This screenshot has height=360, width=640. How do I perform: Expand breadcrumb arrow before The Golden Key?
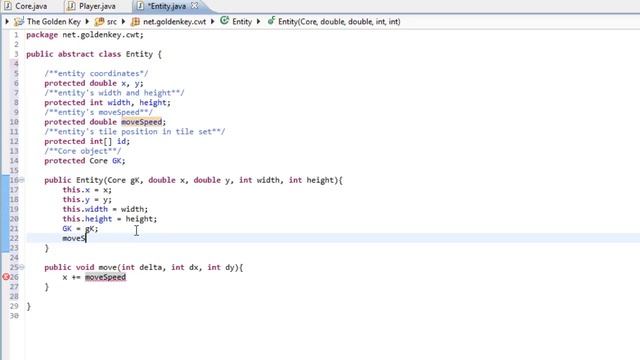(7, 21)
